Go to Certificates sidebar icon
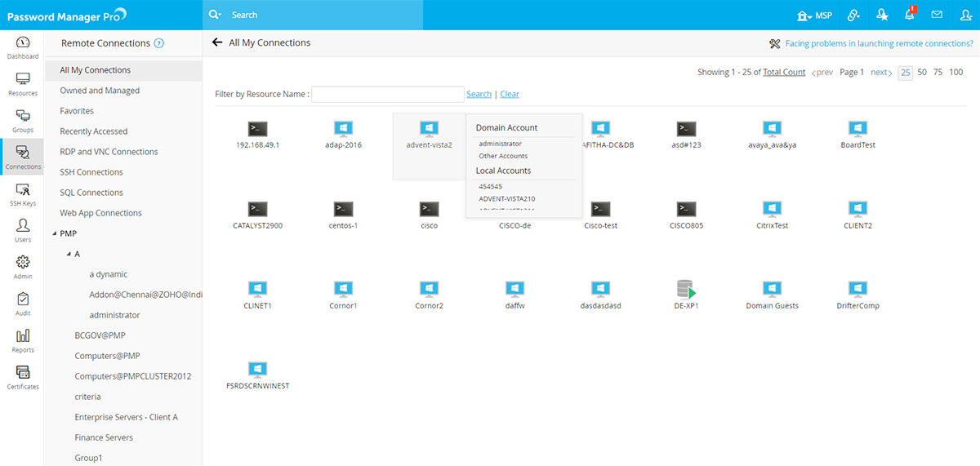The width and height of the screenshot is (980, 466). pos(22,378)
